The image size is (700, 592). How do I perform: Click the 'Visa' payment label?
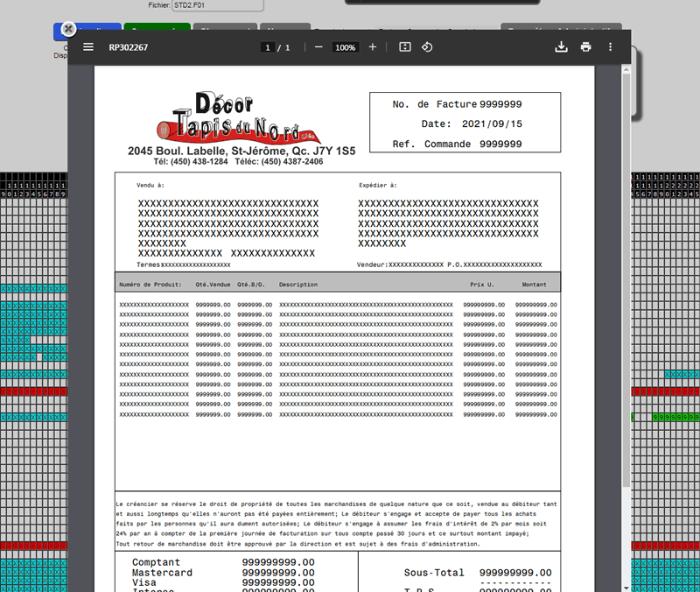pos(144,582)
